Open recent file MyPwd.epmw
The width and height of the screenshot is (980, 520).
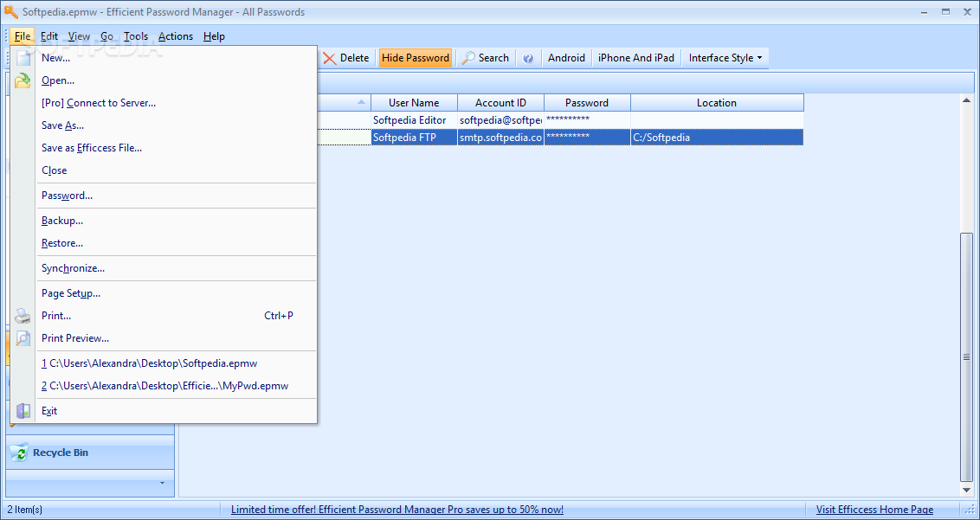tap(176, 386)
